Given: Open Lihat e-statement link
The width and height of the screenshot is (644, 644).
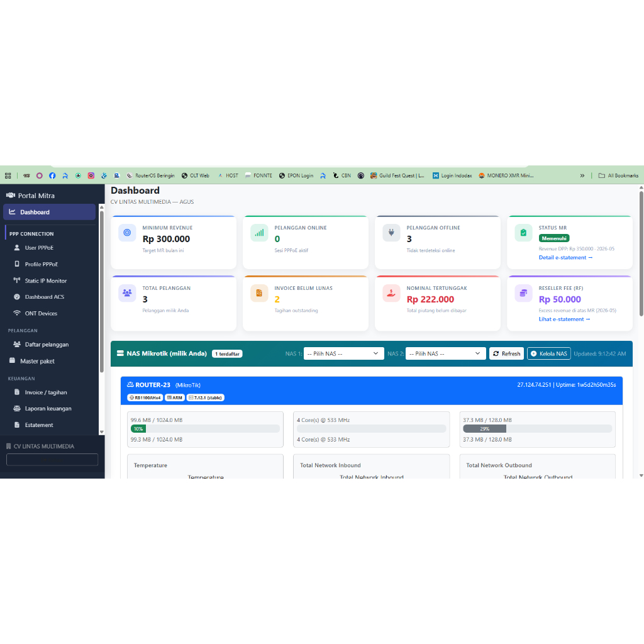Looking at the screenshot, I should point(564,319).
